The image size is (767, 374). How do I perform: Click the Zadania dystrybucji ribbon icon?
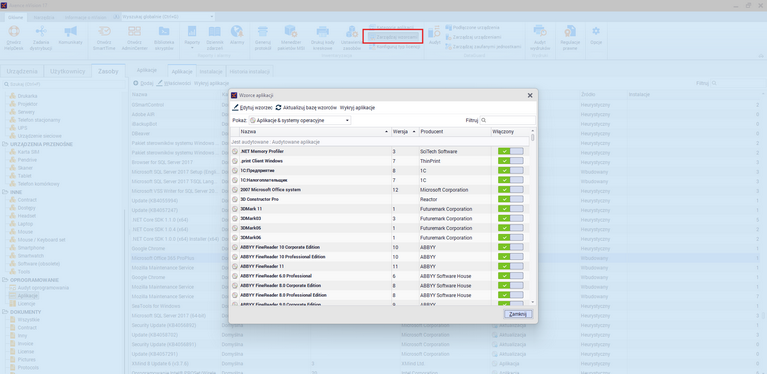(x=41, y=32)
